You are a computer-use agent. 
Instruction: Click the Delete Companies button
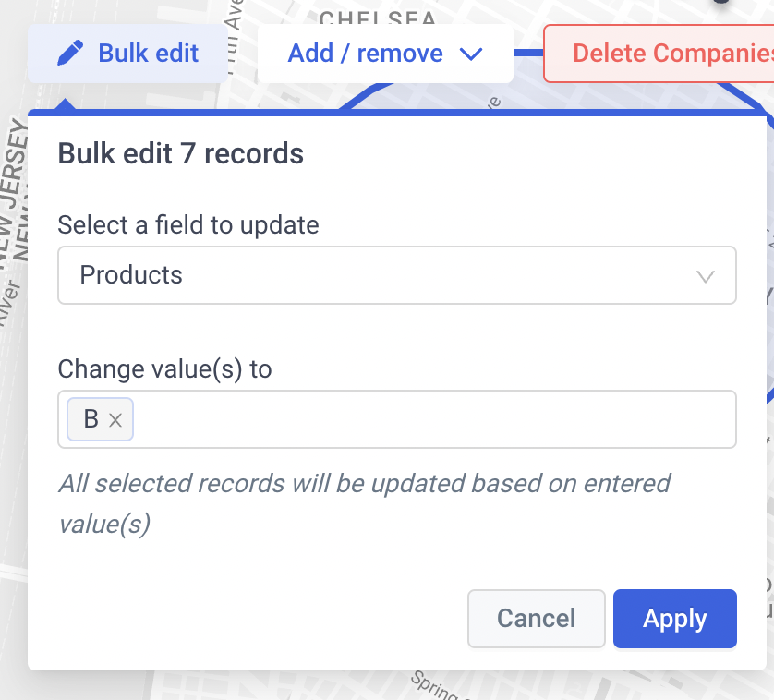[x=659, y=54]
